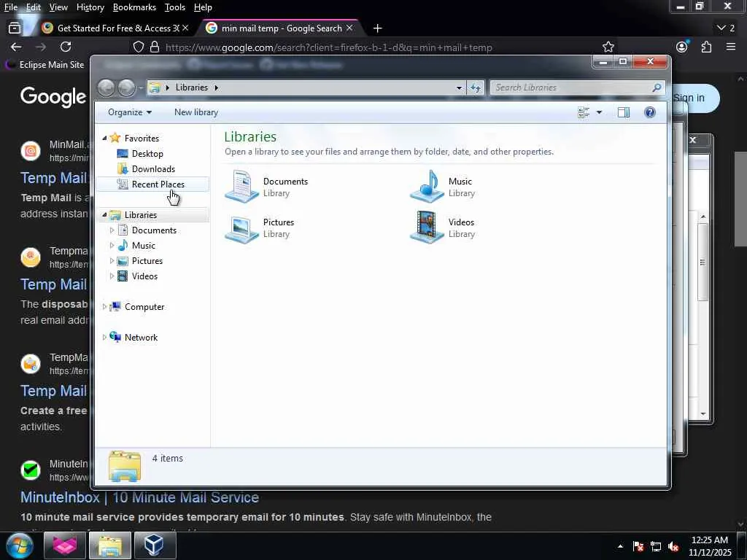Click the VirtualBox cube taskbar icon

point(155,545)
